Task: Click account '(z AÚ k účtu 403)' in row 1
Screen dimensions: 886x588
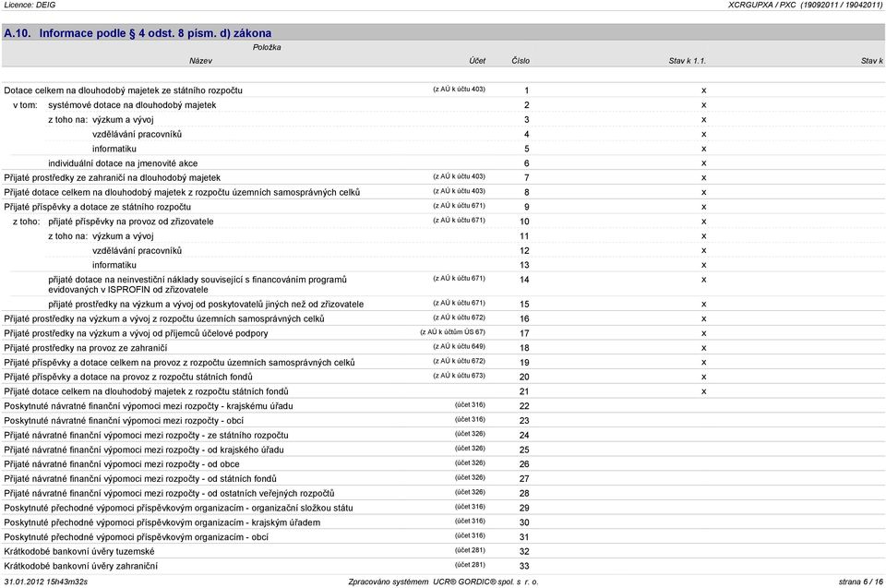Action: [459, 90]
